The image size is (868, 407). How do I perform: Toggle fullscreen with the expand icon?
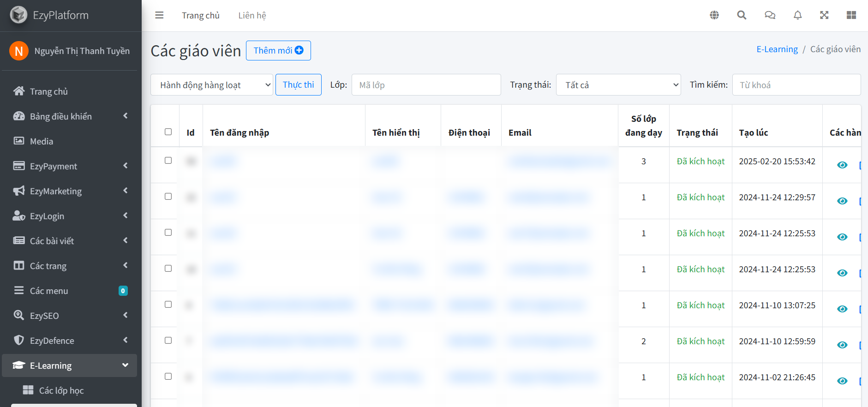(824, 15)
